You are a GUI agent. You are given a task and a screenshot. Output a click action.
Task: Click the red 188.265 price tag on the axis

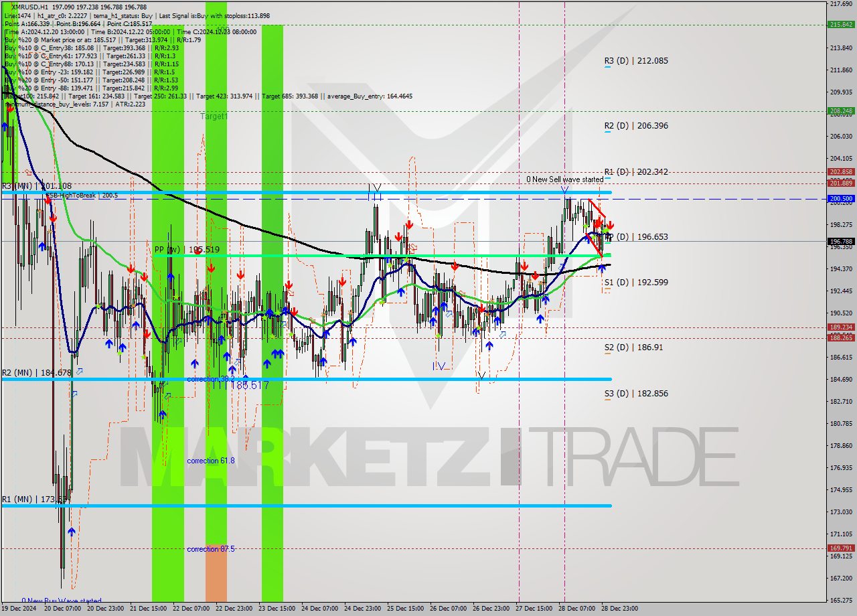[841, 338]
